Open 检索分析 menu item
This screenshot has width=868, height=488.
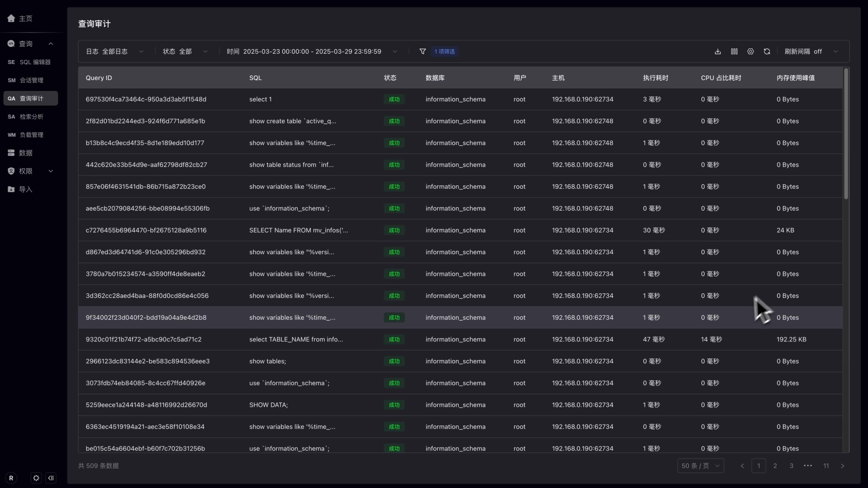point(31,117)
